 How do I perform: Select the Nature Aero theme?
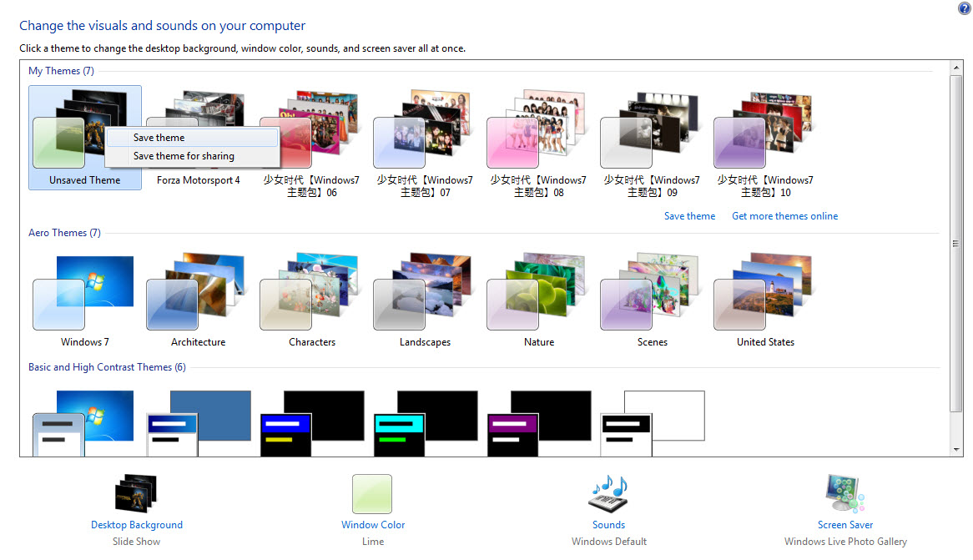tap(538, 301)
